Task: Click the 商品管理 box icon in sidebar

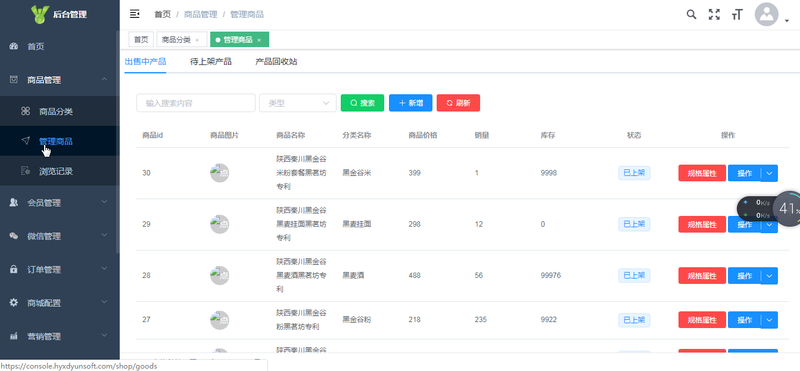Action: [14, 80]
